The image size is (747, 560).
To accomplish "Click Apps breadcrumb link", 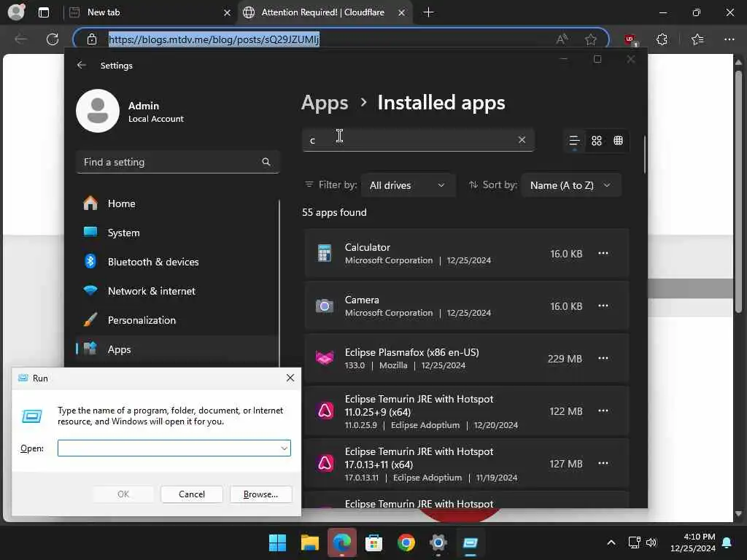I will coord(325,103).
